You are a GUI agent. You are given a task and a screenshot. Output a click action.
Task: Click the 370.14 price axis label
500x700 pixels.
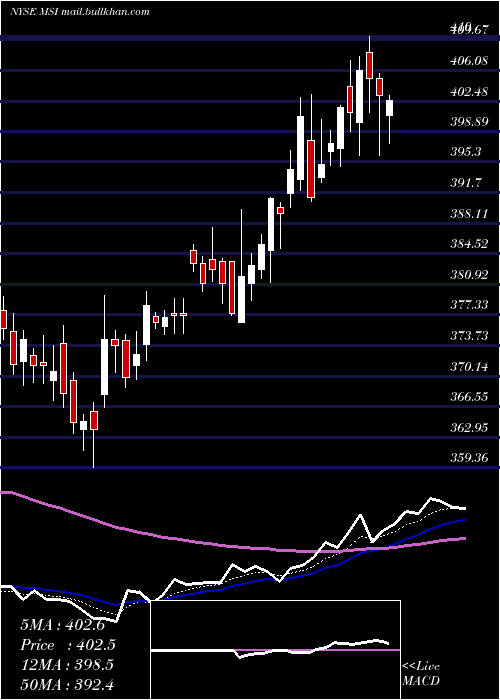(x=469, y=367)
